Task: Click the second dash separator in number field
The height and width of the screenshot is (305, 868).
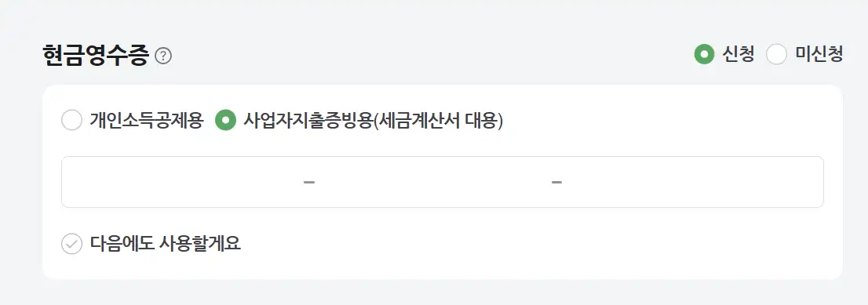Action: click(x=557, y=182)
